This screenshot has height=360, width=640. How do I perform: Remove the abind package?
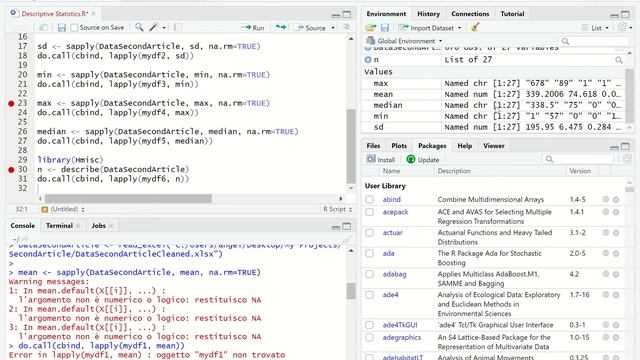pos(616,200)
